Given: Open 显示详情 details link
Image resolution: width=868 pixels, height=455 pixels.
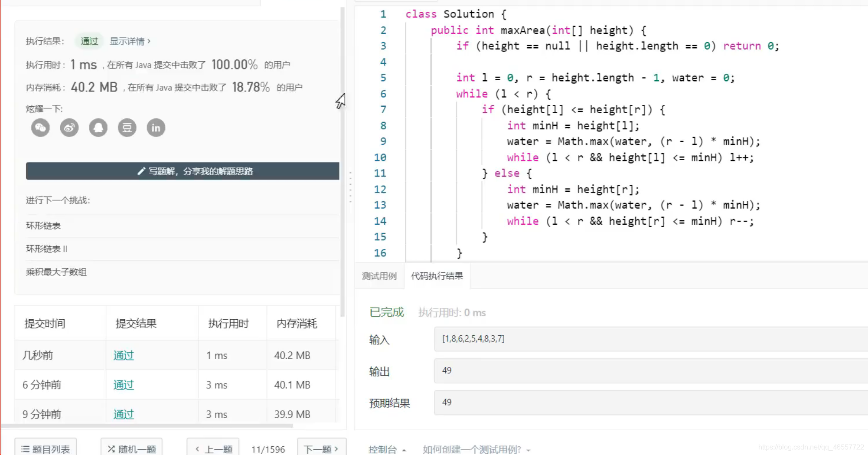Looking at the screenshot, I should [x=130, y=41].
